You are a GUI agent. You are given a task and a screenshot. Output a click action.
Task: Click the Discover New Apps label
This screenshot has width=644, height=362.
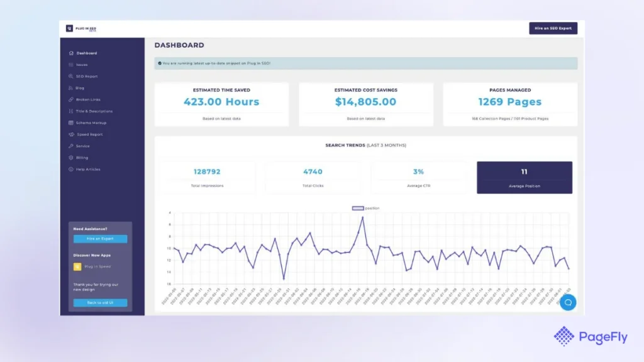pos(92,255)
